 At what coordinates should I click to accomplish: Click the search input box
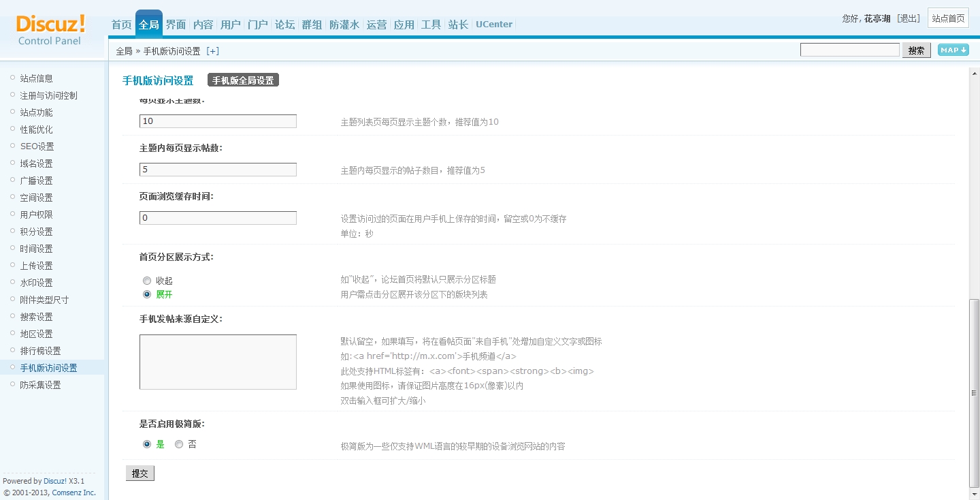pos(850,50)
